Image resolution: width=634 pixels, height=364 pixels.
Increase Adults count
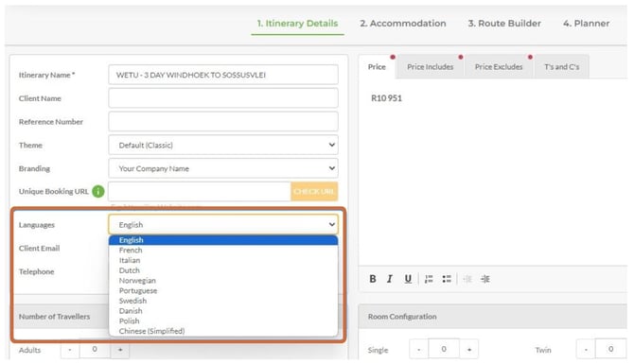(120, 350)
